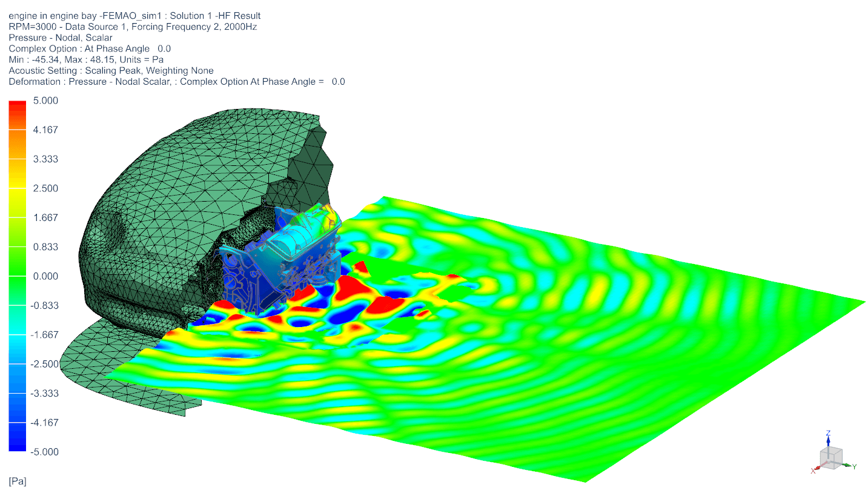Click the legend value 0.833
Image resolution: width=868 pixels, height=502 pixels.
coord(46,246)
